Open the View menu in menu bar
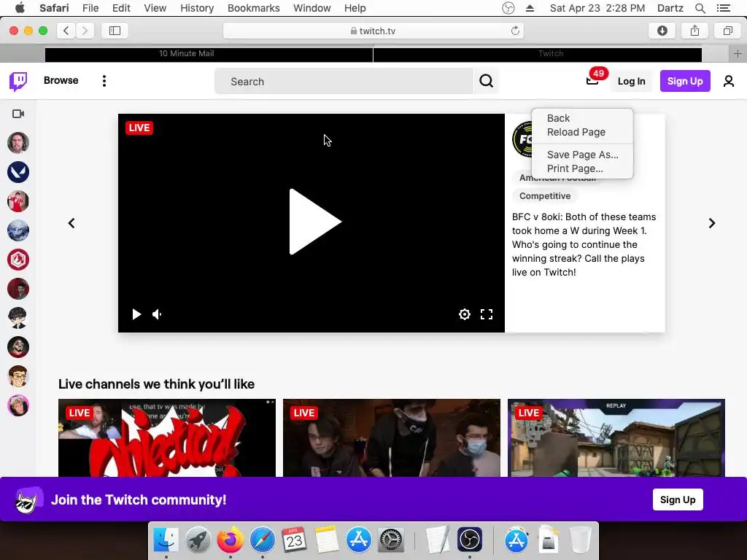Image resolution: width=747 pixels, height=560 pixels. click(x=155, y=8)
